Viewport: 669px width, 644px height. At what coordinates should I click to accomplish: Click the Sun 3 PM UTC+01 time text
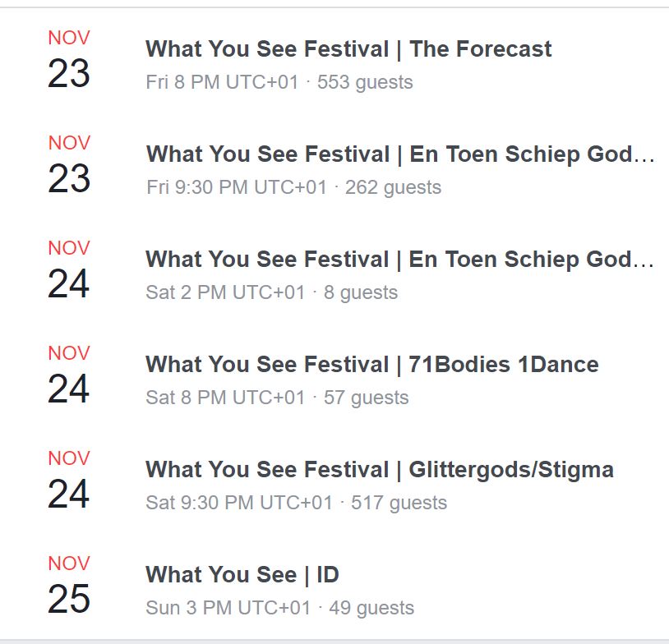point(228,608)
